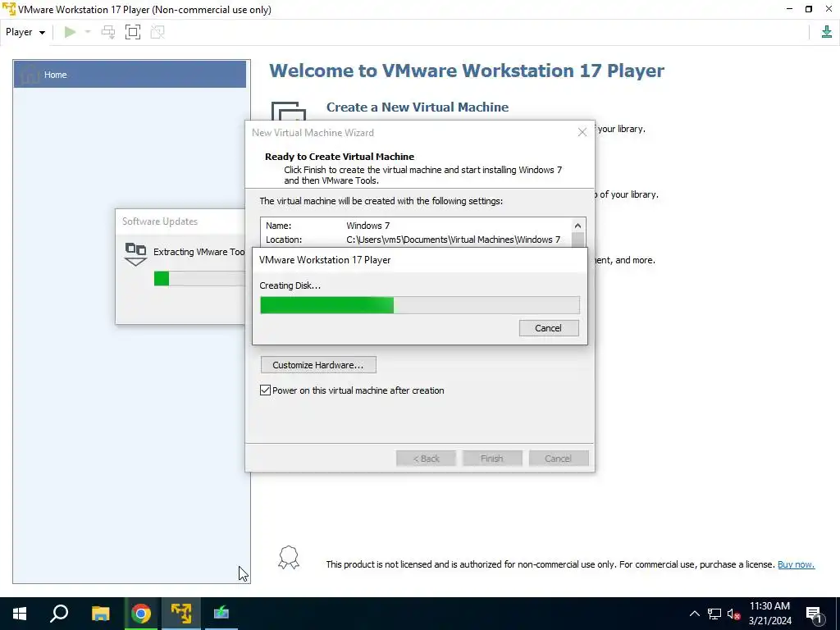Click the Location path in settings list
Viewport: 840px width, 630px height.
[453, 240]
